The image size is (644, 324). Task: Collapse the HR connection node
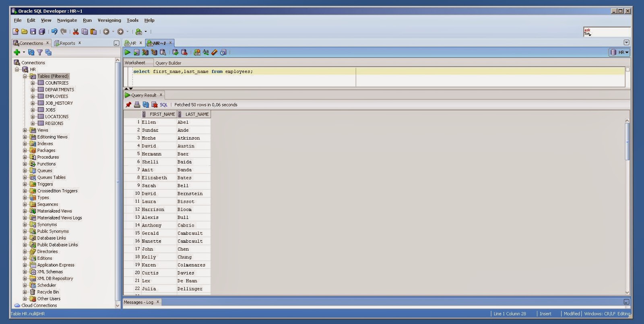[17, 70]
